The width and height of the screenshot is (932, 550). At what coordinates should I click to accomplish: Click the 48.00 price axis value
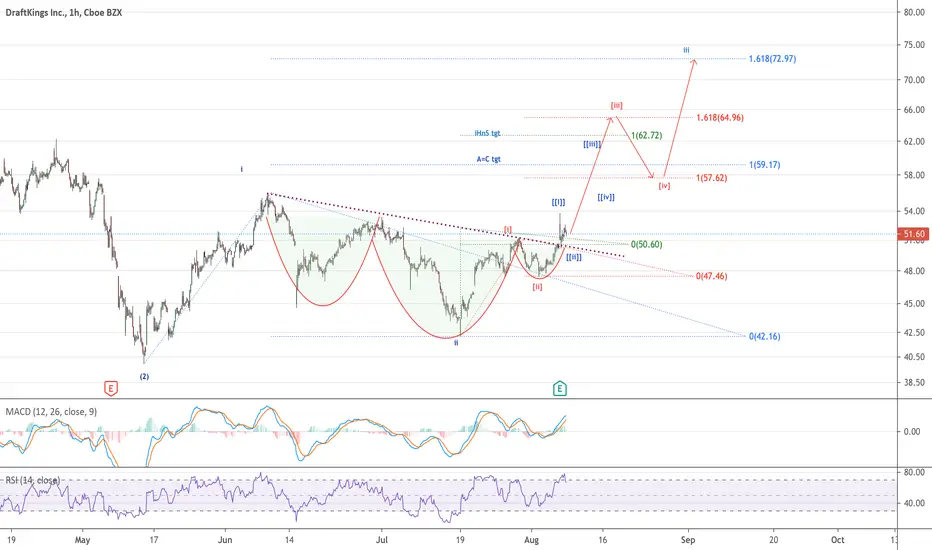[x=914, y=271]
